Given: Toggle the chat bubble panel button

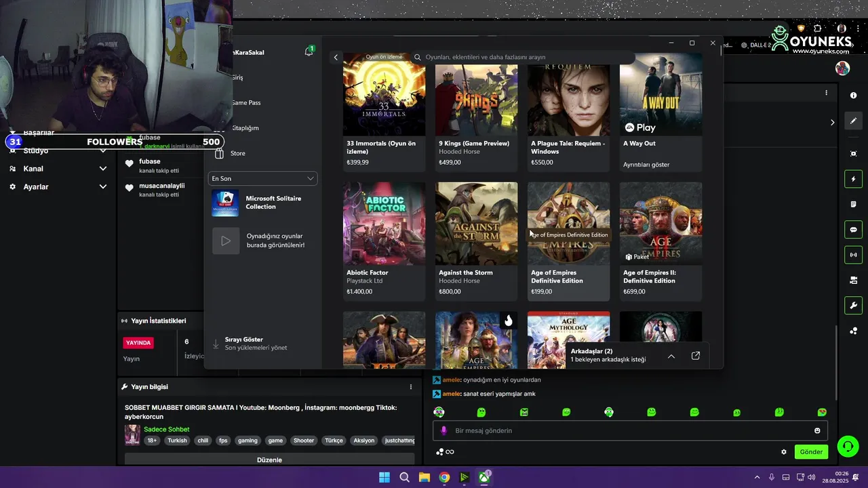Looking at the screenshot, I should (x=853, y=230).
